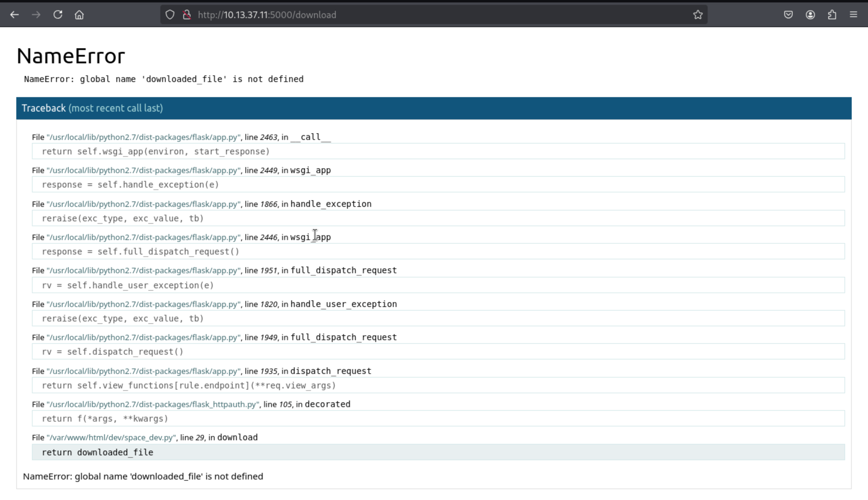868x500 pixels.
Task: Open flask/app.py link on line 2449
Action: (143, 171)
